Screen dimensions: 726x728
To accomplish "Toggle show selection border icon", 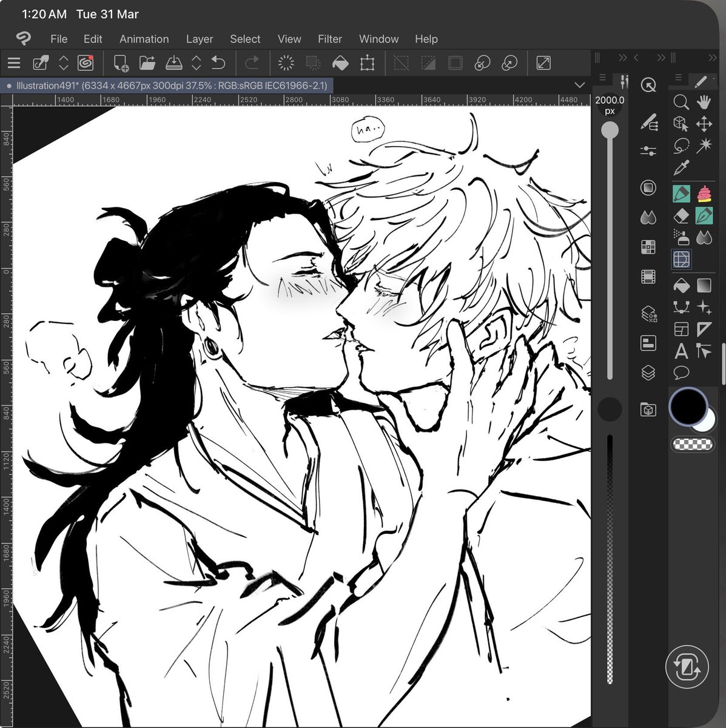I will (x=455, y=63).
